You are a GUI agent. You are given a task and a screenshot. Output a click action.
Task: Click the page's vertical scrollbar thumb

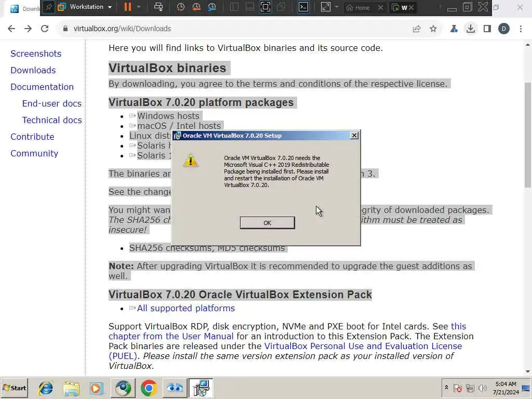coord(528,134)
